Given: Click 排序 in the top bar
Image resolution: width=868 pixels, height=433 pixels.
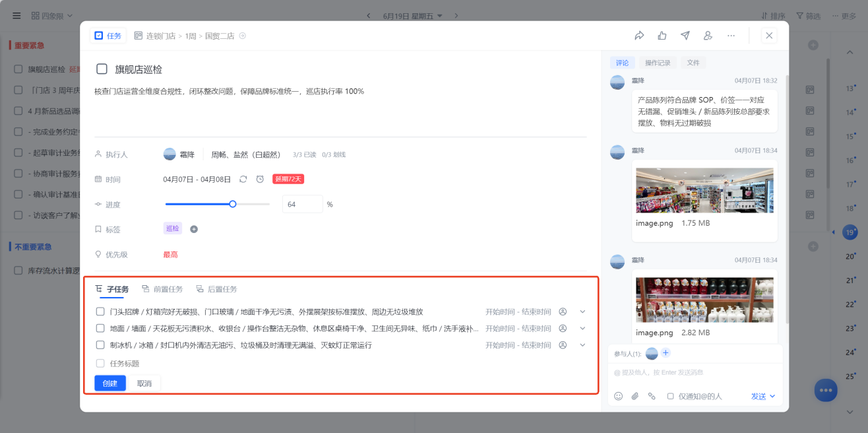Looking at the screenshot, I should pyautogui.click(x=773, y=16).
